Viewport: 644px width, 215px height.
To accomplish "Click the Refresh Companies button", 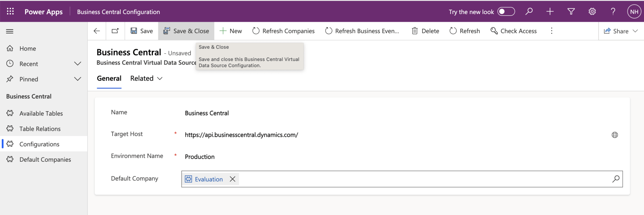I will pos(283,31).
